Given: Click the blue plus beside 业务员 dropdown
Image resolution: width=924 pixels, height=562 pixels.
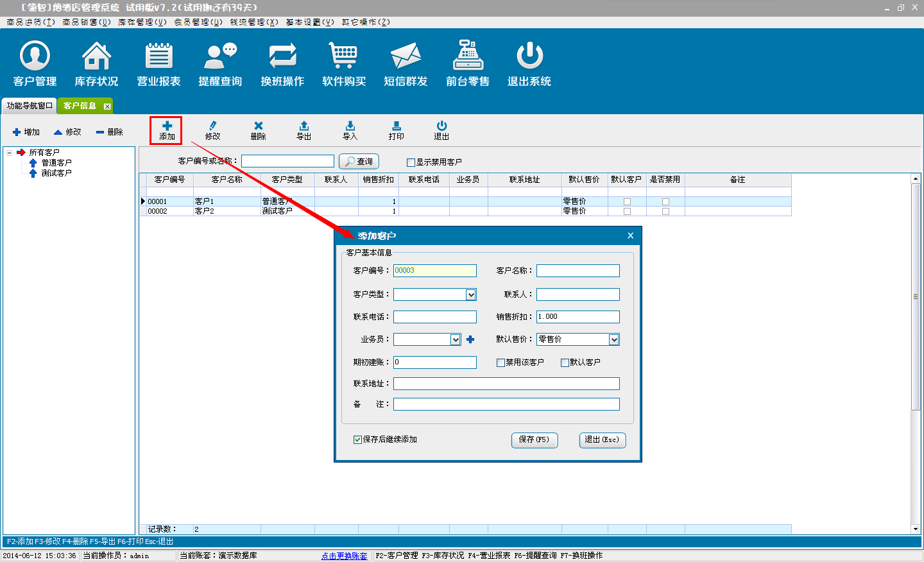Looking at the screenshot, I should click(470, 339).
